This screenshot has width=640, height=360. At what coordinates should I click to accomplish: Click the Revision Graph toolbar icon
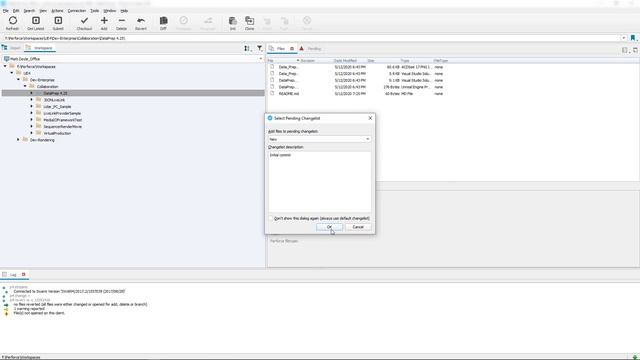[x=208, y=20]
